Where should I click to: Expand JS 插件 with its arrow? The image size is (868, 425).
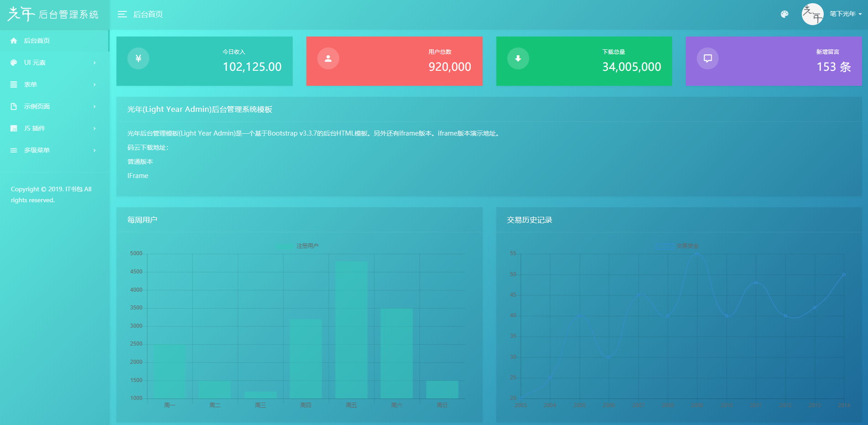pyautogui.click(x=95, y=128)
